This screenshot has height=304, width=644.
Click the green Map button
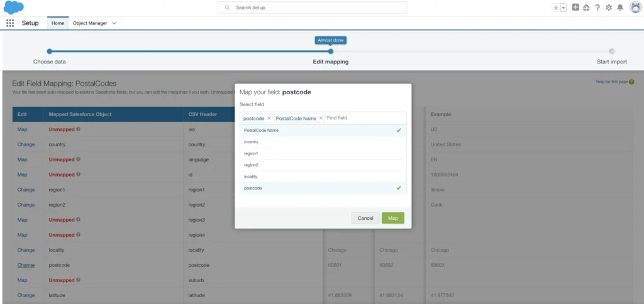click(x=392, y=218)
